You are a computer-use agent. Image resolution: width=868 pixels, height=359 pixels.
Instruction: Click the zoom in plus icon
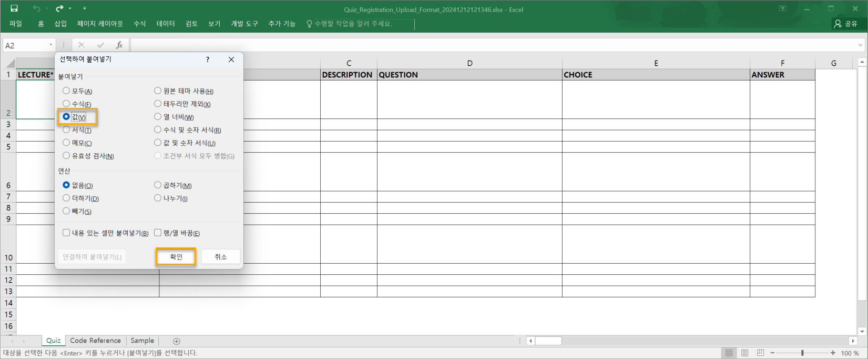pyautogui.click(x=833, y=353)
